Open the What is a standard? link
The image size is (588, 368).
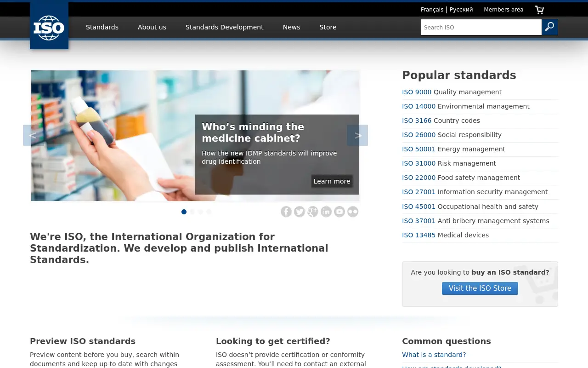(x=434, y=355)
